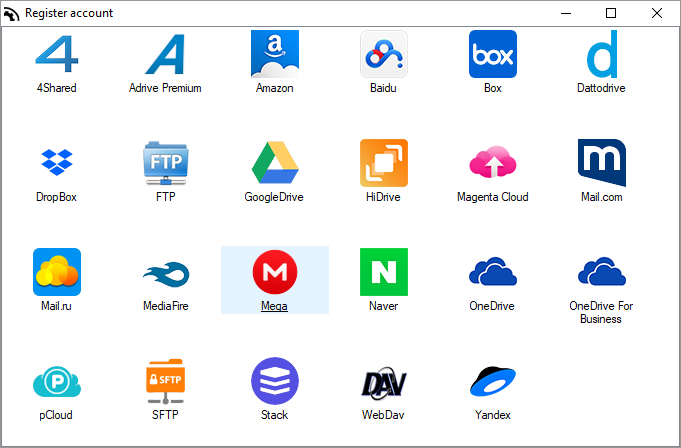Open the title bar application icon menu
The image size is (681, 448).
point(11,14)
